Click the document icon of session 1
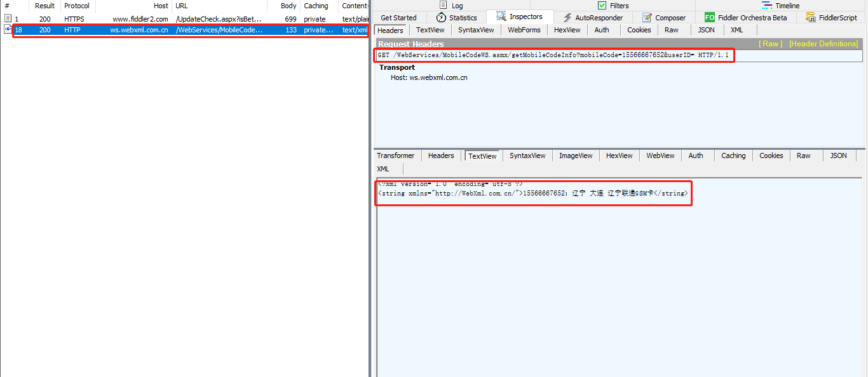868x377 pixels. click(x=8, y=19)
